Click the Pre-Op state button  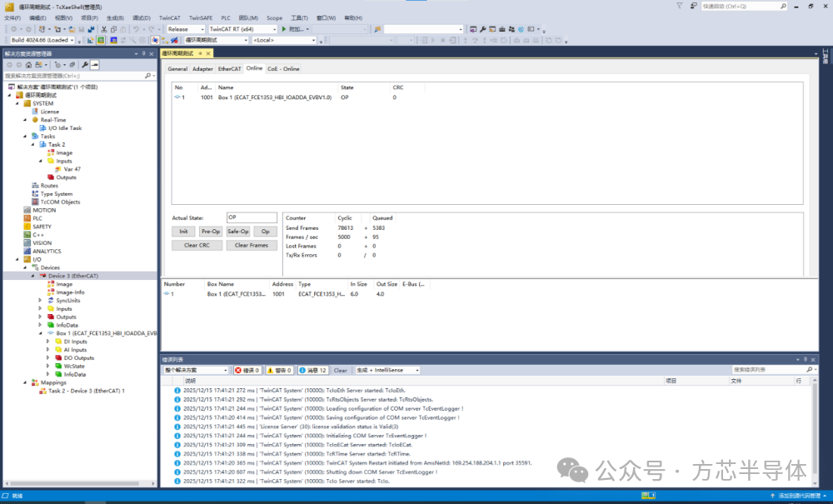(x=211, y=232)
